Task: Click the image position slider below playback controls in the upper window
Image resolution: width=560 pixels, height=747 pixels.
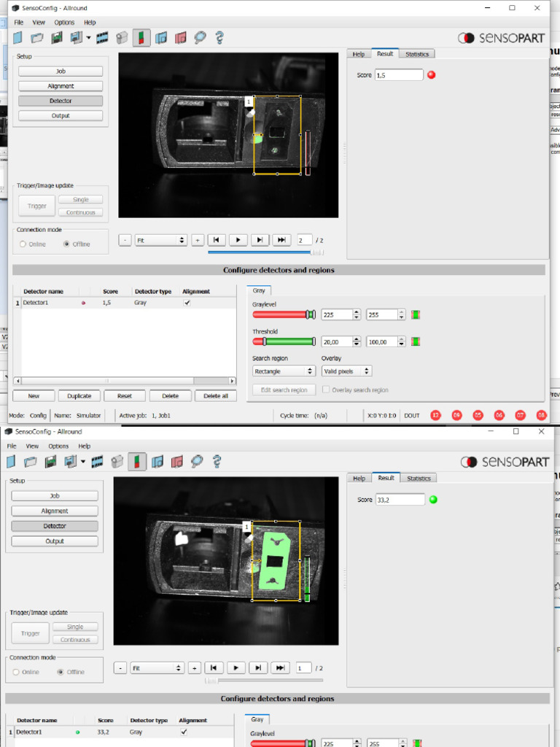Action: (x=266, y=252)
